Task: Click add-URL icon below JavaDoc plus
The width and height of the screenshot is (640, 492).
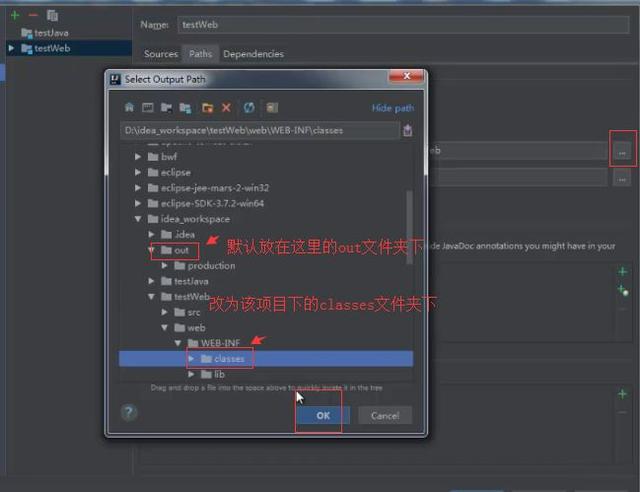Action: pos(623,290)
